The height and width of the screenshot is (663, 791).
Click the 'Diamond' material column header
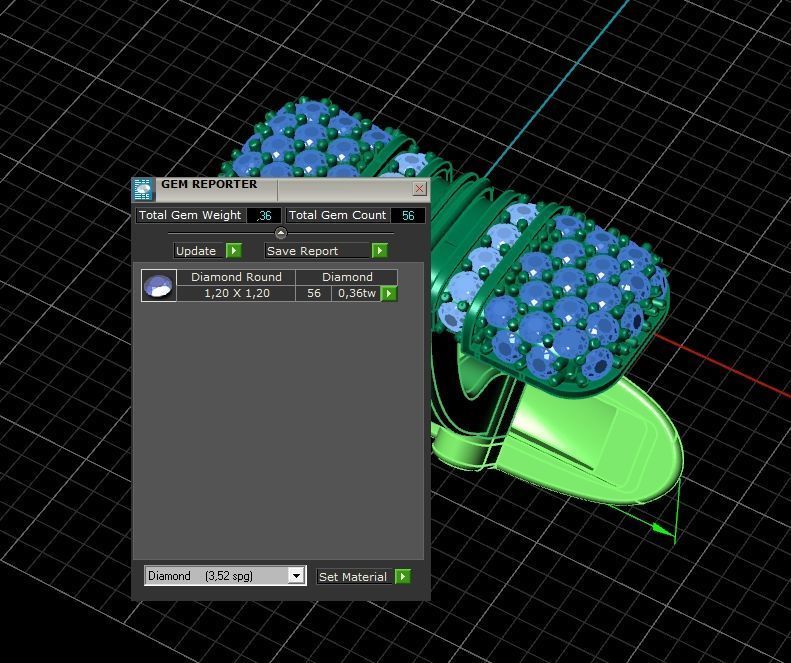point(347,277)
